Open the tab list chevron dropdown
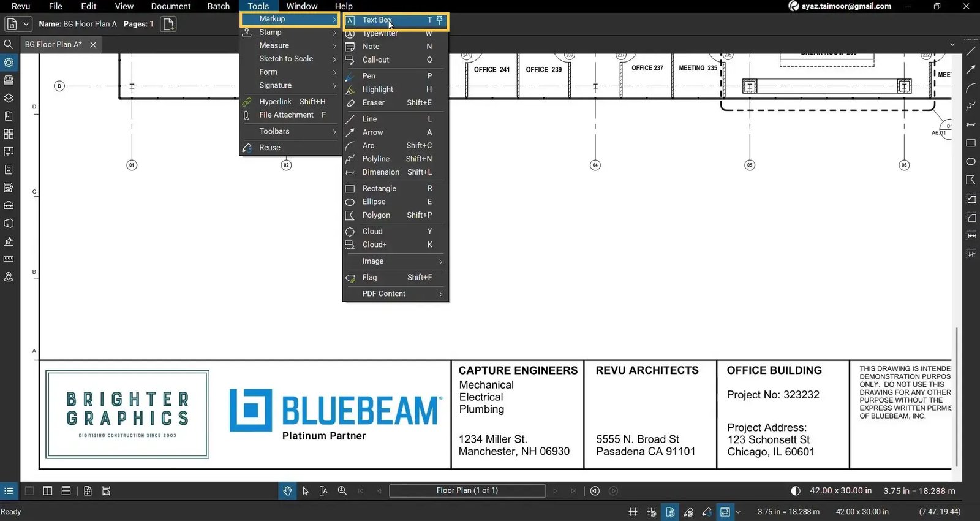980x521 pixels. [x=952, y=45]
